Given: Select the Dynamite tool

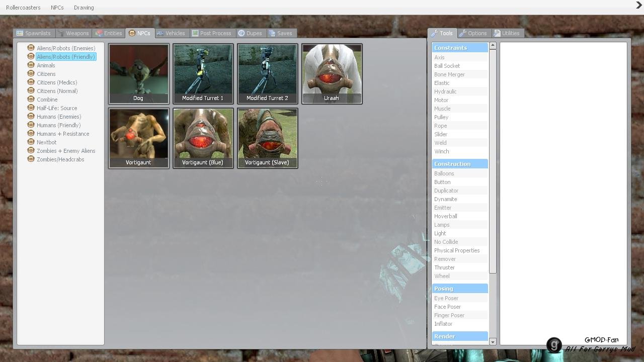Looking at the screenshot, I should pos(460,199).
